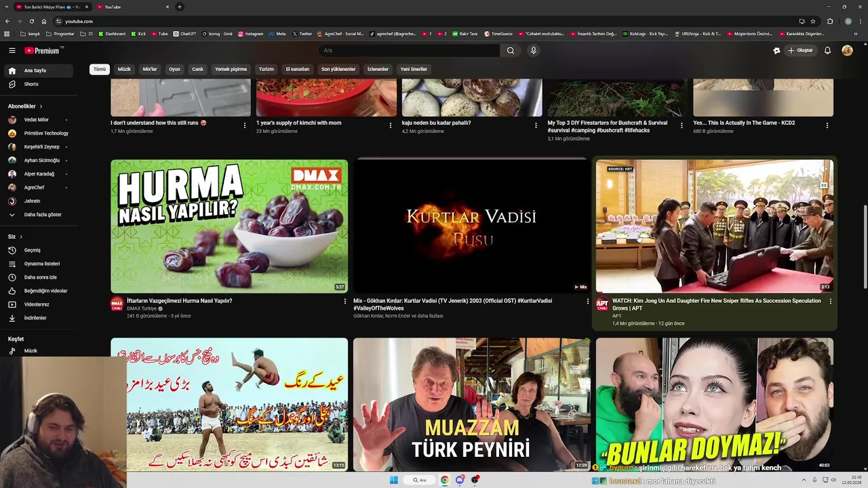
Task: Open Kim Jong Un sniper rifles thumbnail
Action: 715,226
